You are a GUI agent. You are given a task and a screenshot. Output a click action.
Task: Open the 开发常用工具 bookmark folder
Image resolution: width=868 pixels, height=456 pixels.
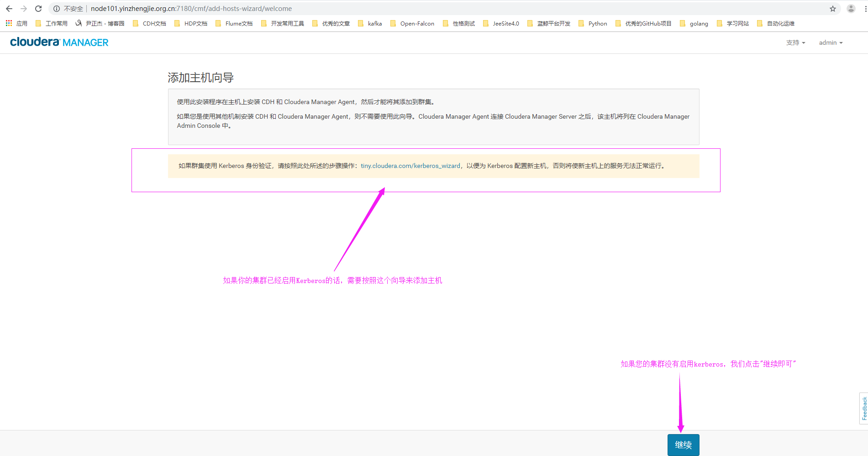283,23
